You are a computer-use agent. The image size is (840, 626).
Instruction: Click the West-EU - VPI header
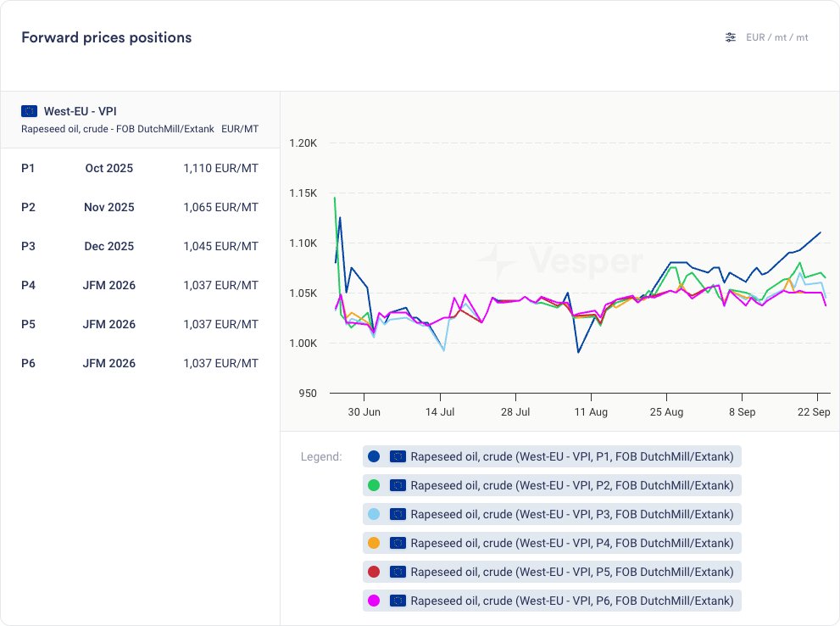point(80,111)
